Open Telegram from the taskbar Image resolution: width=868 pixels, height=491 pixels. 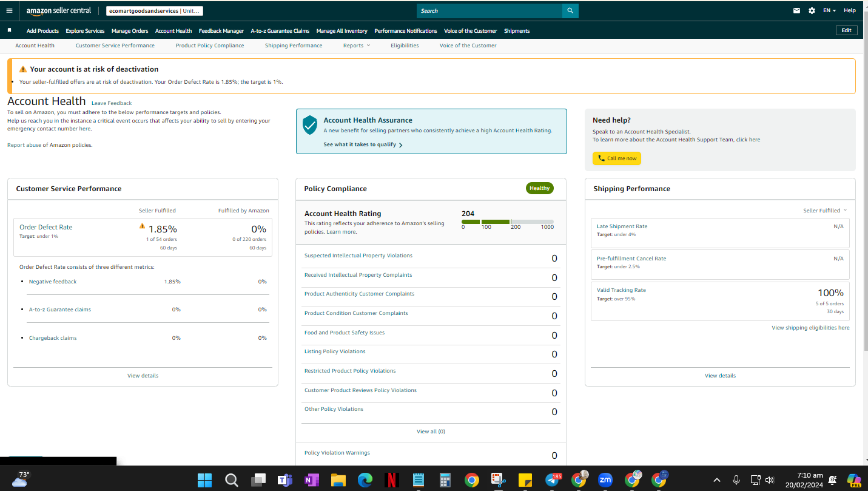pyautogui.click(x=553, y=479)
